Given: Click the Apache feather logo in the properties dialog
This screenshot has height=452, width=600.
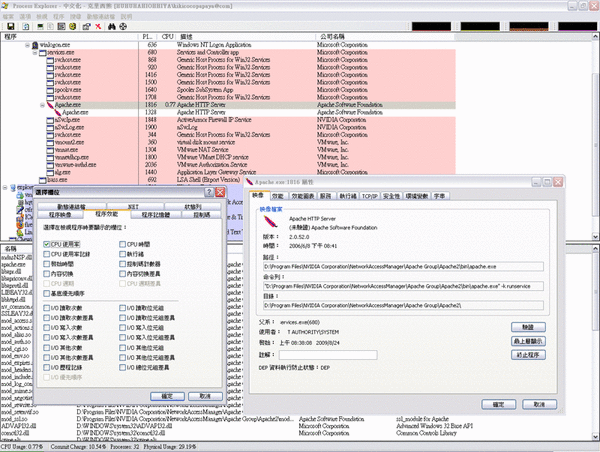Looking at the screenshot, I should click(271, 222).
